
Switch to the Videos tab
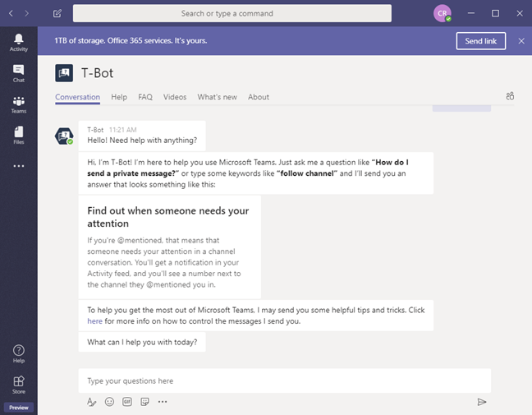(x=175, y=97)
